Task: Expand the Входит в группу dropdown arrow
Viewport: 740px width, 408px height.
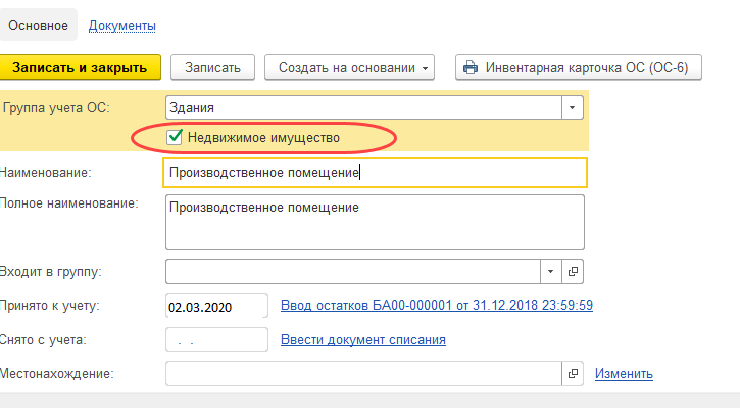Action: [x=552, y=271]
